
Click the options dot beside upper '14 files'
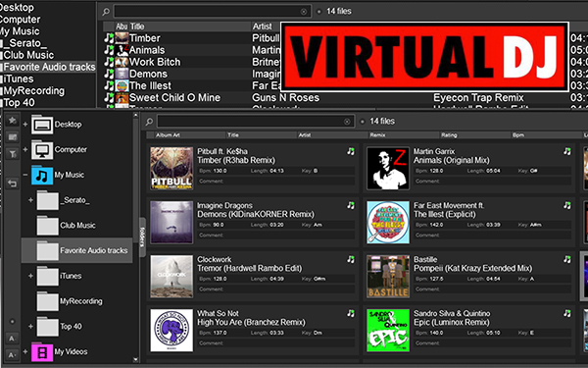318,11
